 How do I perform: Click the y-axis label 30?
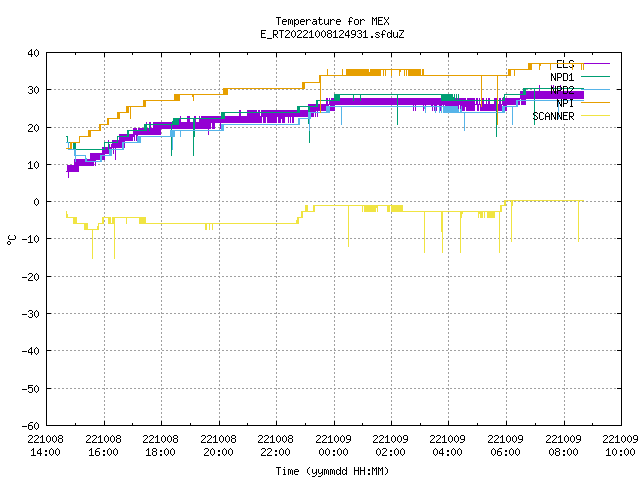33,90
